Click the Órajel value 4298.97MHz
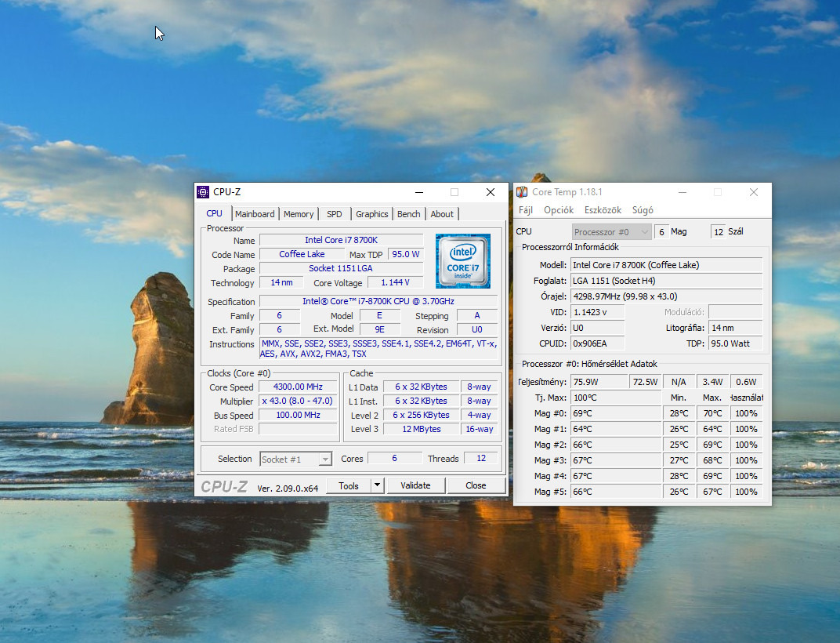 [666, 296]
